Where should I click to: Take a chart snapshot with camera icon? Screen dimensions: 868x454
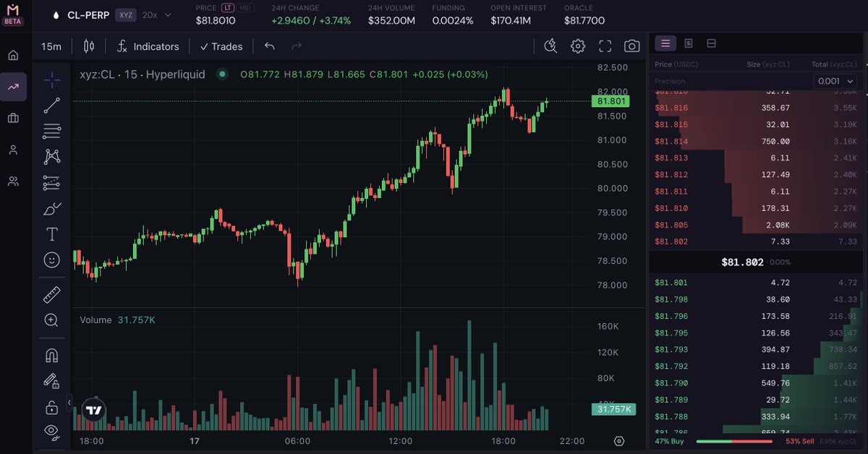(631, 46)
